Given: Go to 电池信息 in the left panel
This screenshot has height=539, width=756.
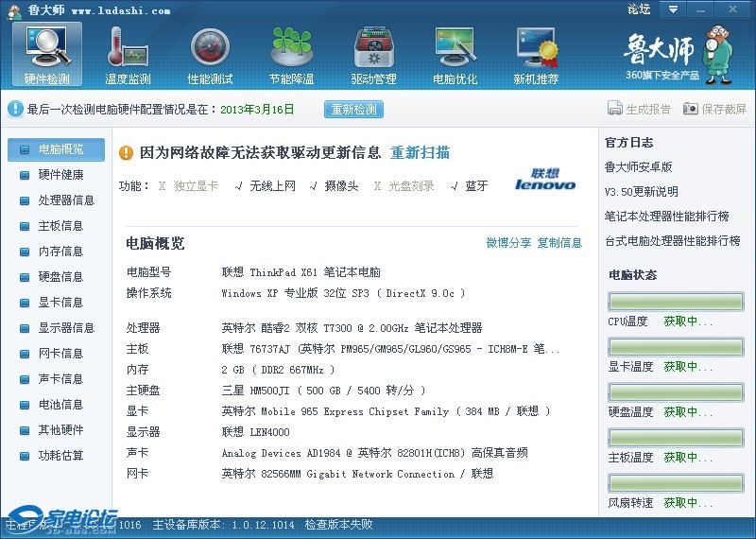Looking at the screenshot, I should (60, 405).
